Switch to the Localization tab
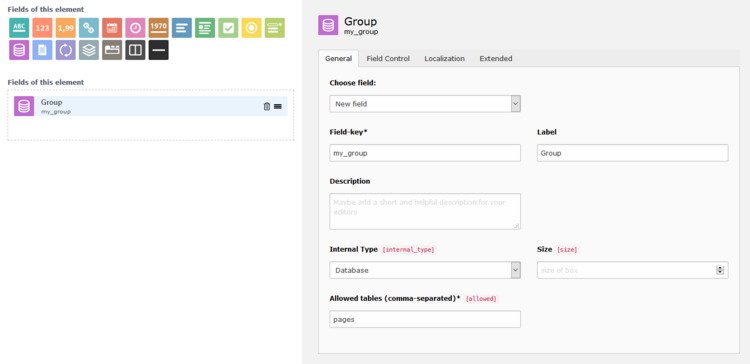 pyautogui.click(x=444, y=58)
